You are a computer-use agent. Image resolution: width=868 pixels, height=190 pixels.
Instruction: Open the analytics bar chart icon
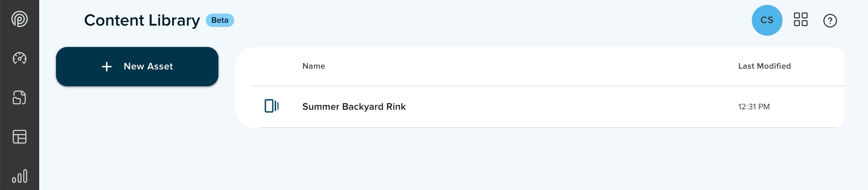[x=20, y=176]
